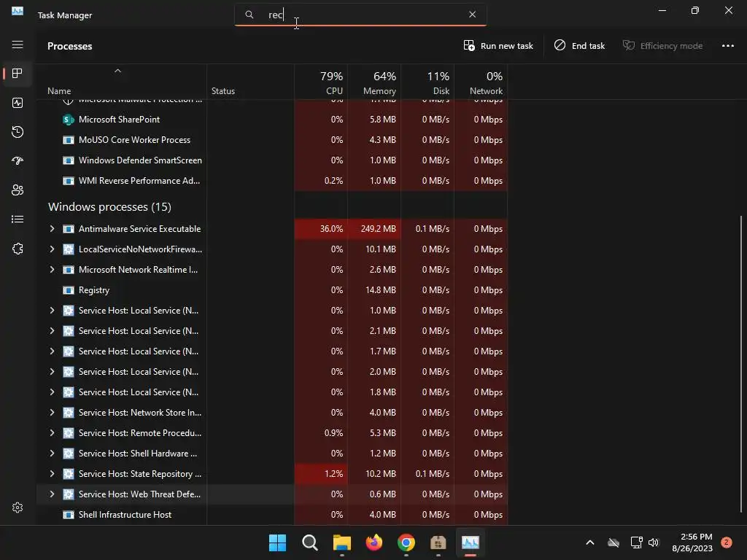Click the process list vertical scrollbar

[741, 365]
